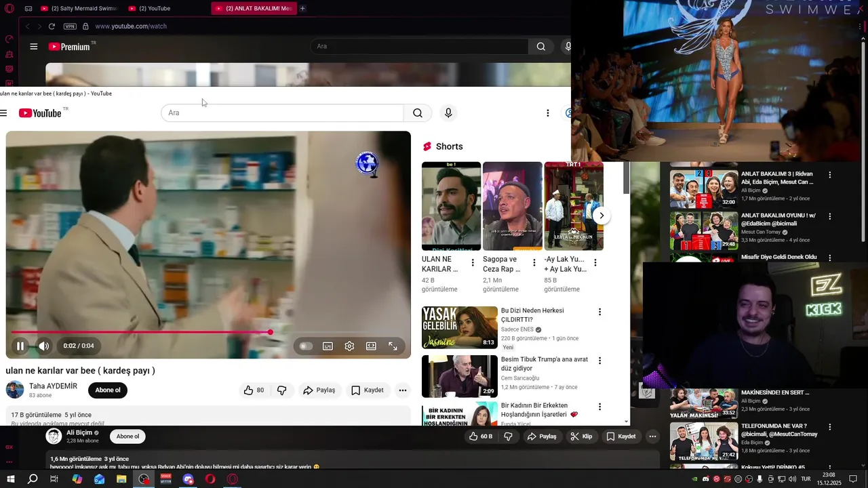Open Voicemeeter from the taskbar
Viewport: 868px width, 488px height.
coord(166,479)
